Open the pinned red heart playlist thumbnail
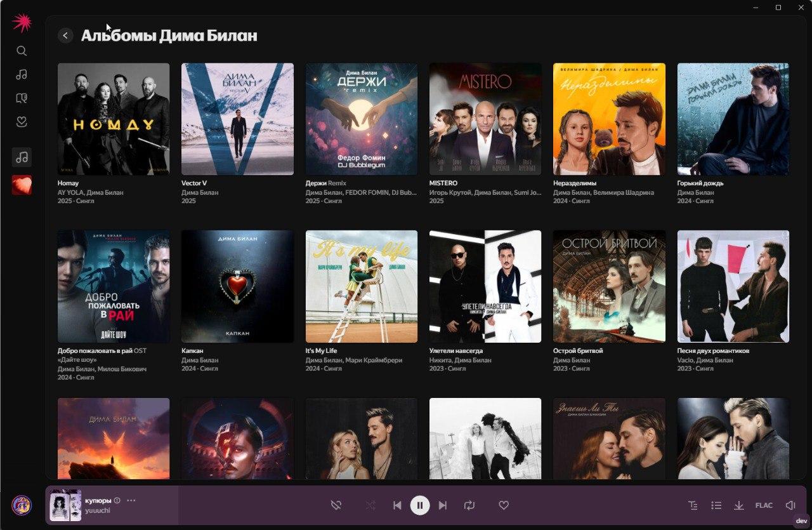 pyautogui.click(x=22, y=185)
